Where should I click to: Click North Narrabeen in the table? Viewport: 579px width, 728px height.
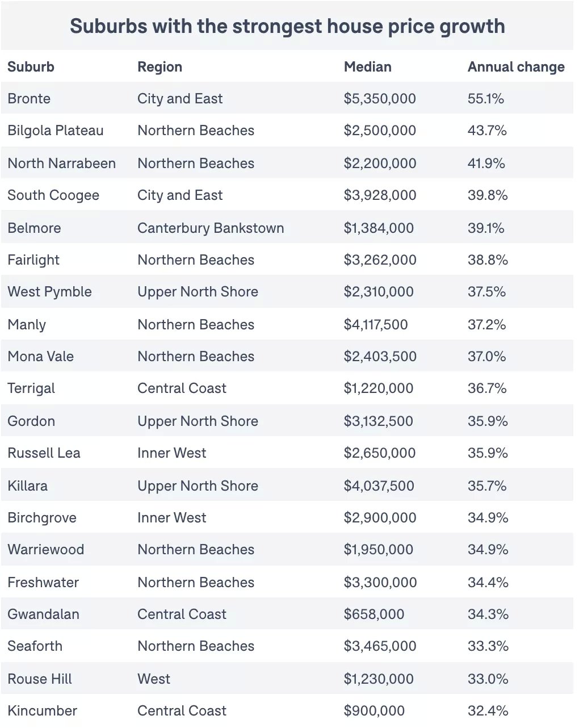tap(61, 164)
